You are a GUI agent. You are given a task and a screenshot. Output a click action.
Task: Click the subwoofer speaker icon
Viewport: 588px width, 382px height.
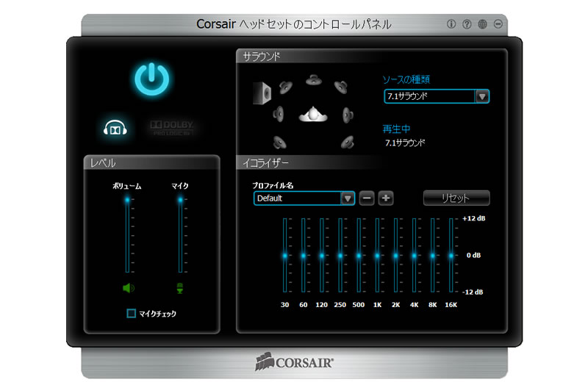(262, 93)
